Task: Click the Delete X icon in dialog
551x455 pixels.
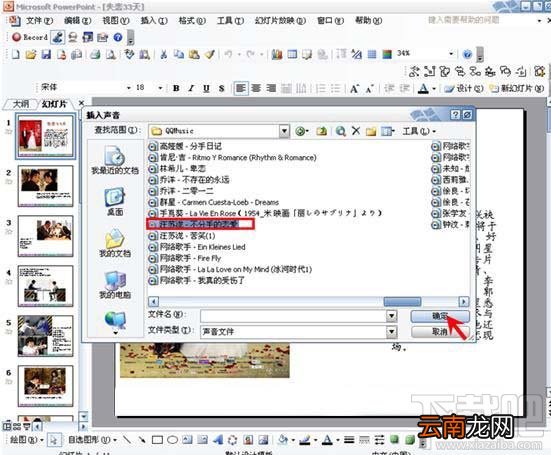Action: click(x=356, y=131)
